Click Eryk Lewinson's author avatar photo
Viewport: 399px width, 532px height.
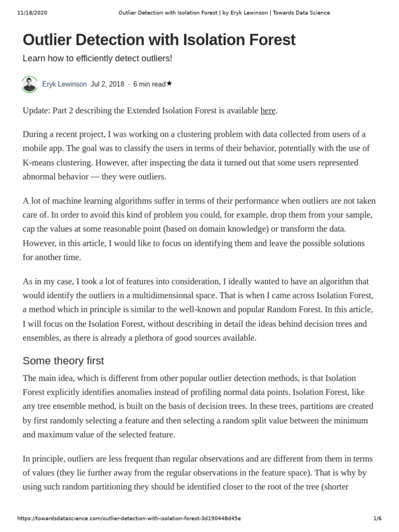coord(30,84)
